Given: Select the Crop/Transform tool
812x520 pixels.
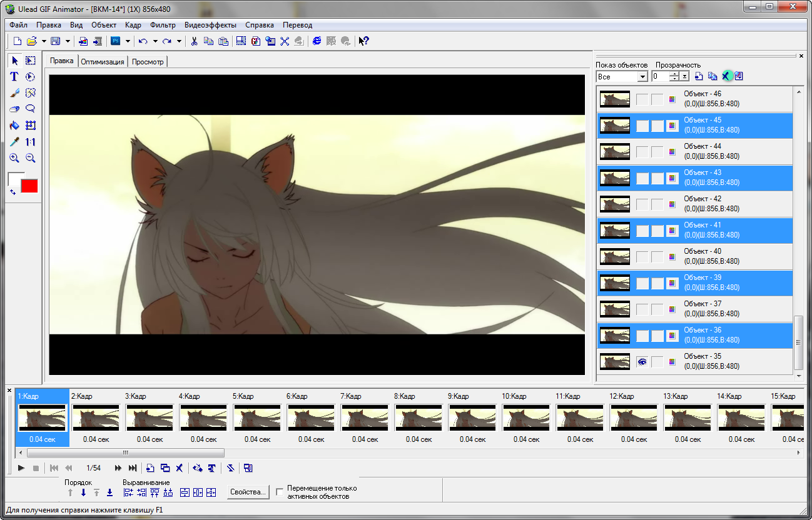Looking at the screenshot, I should pos(30,126).
